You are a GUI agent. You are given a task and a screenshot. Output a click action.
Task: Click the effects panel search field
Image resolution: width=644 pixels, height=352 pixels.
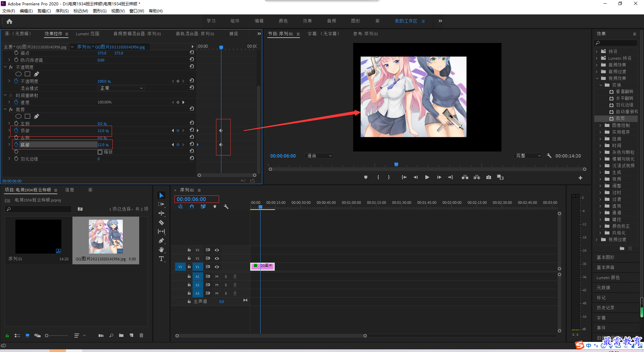click(x=616, y=43)
